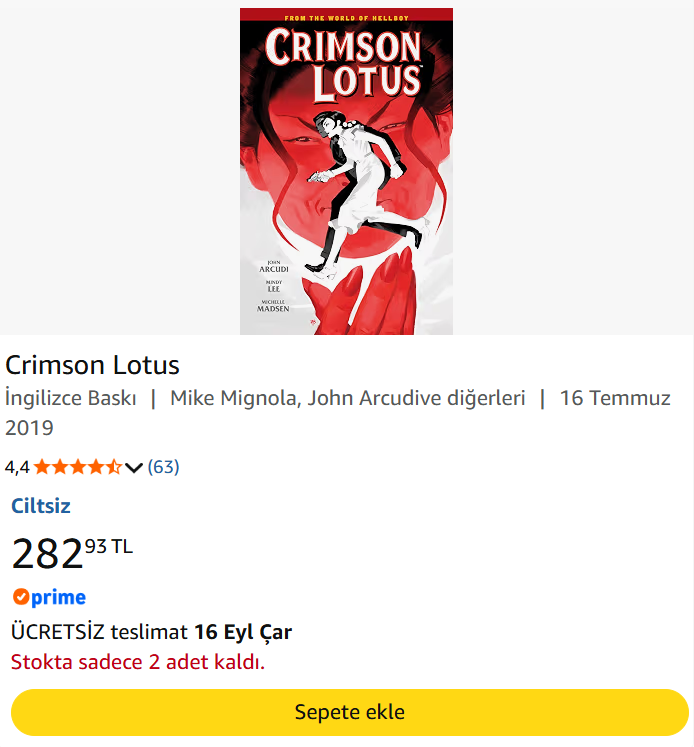The height and width of the screenshot is (747, 694).
Task: Click the 16 Eyl Çar delivery date
Action: (243, 632)
